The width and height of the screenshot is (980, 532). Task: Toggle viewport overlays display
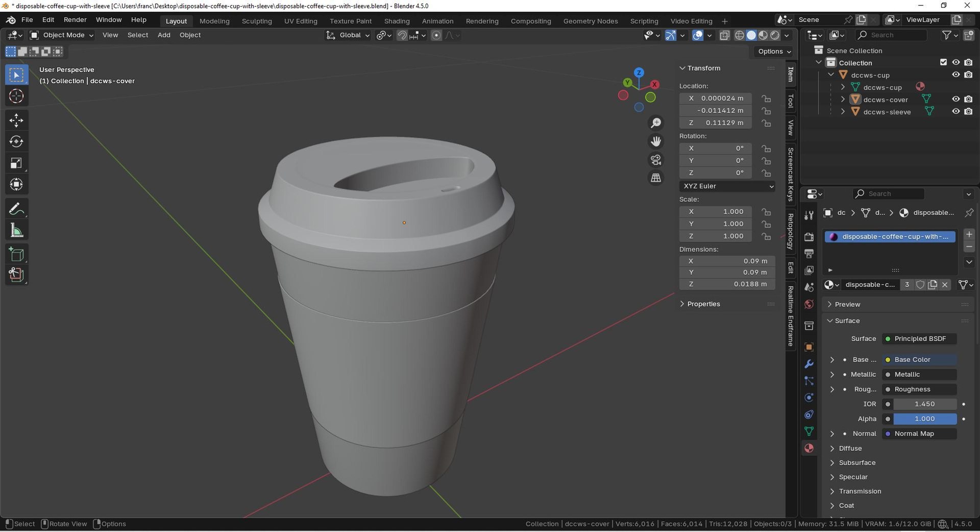tap(698, 35)
